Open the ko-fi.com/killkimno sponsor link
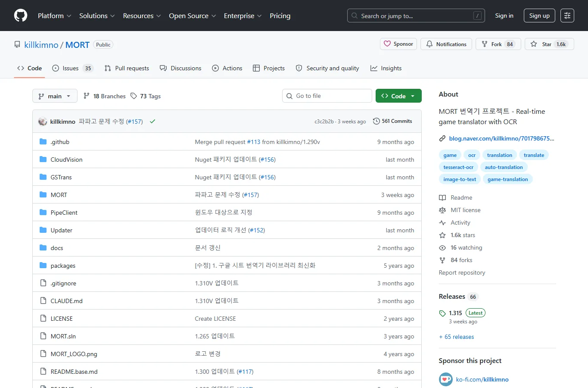The image size is (588, 388). click(x=482, y=379)
